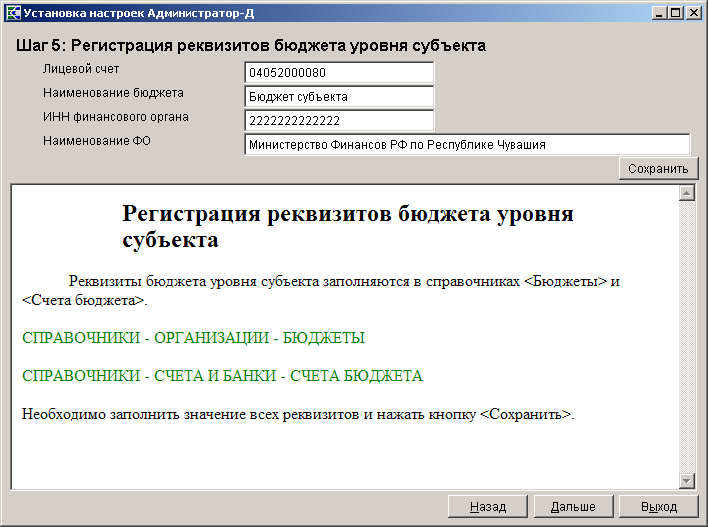Click the ИНН финансового органа label
The width and height of the screenshot is (708, 527).
coord(116,117)
